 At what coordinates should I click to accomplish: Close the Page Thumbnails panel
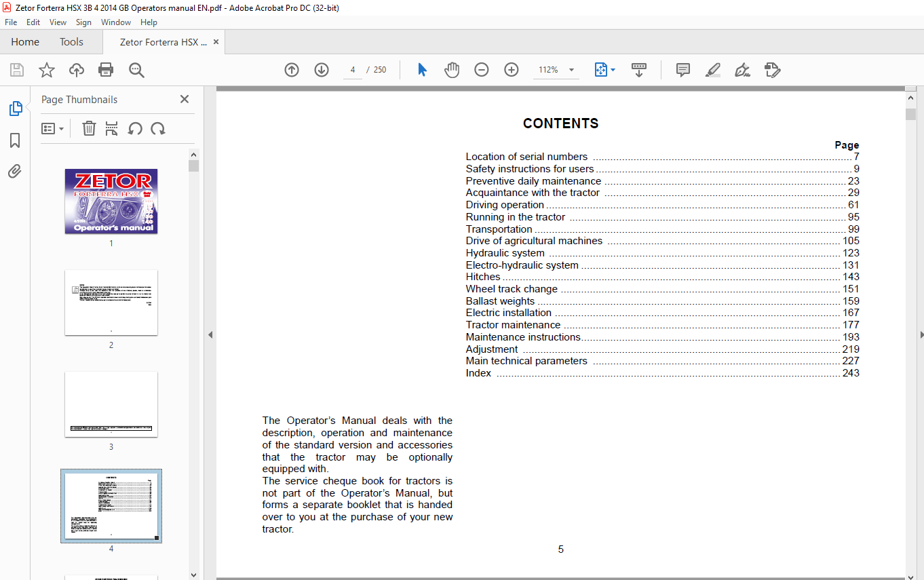[x=185, y=99]
